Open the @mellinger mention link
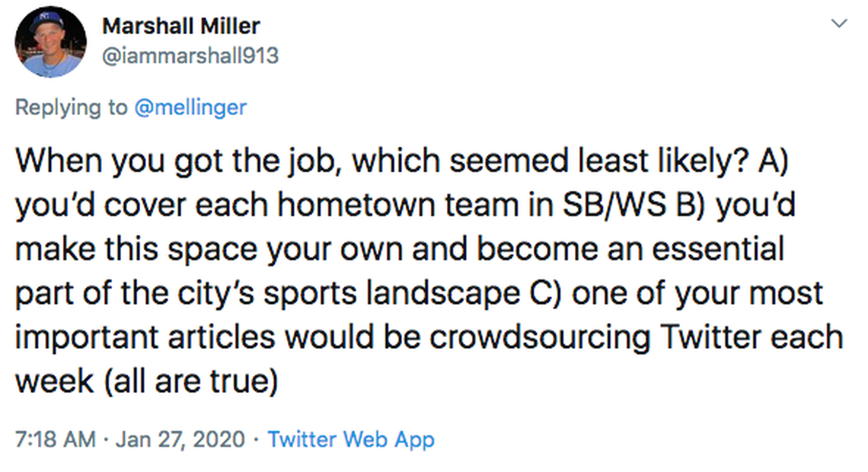The image size is (868, 472). pyautogui.click(x=190, y=107)
